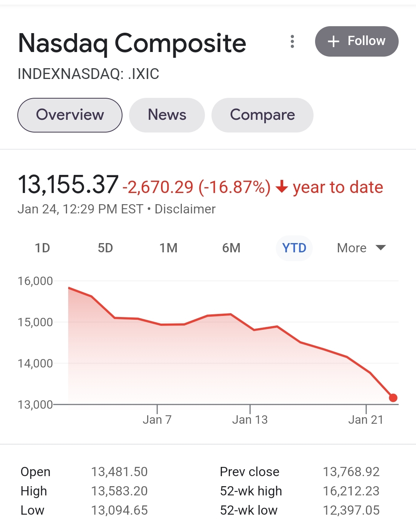The image size is (416, 532).
Task: Open the Disclaimer link
Action: coord(185,209)
